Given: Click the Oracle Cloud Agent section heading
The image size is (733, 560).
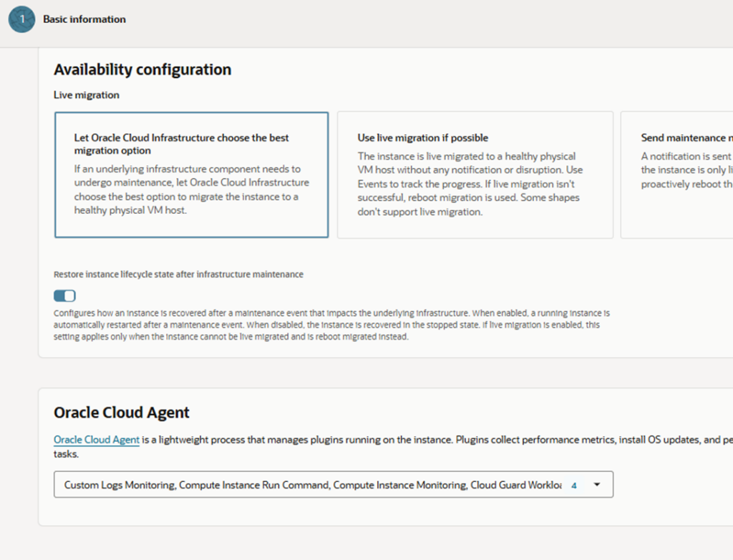Looking at the screenshot, I should 122,413.
